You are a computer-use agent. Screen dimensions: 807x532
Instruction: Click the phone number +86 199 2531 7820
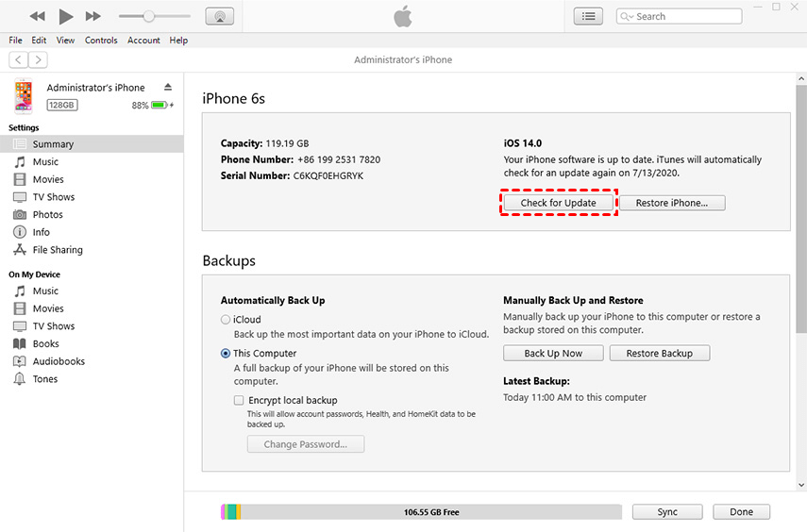pos(339,159)
